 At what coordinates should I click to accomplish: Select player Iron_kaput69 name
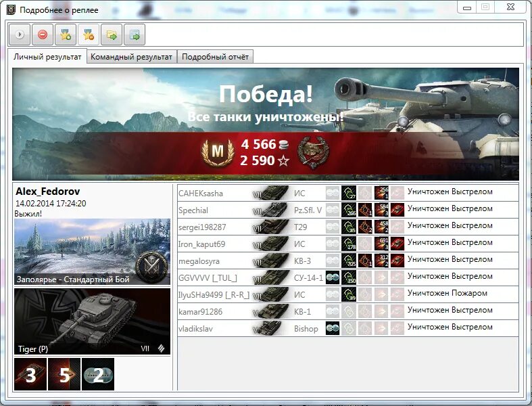(201, 244)
